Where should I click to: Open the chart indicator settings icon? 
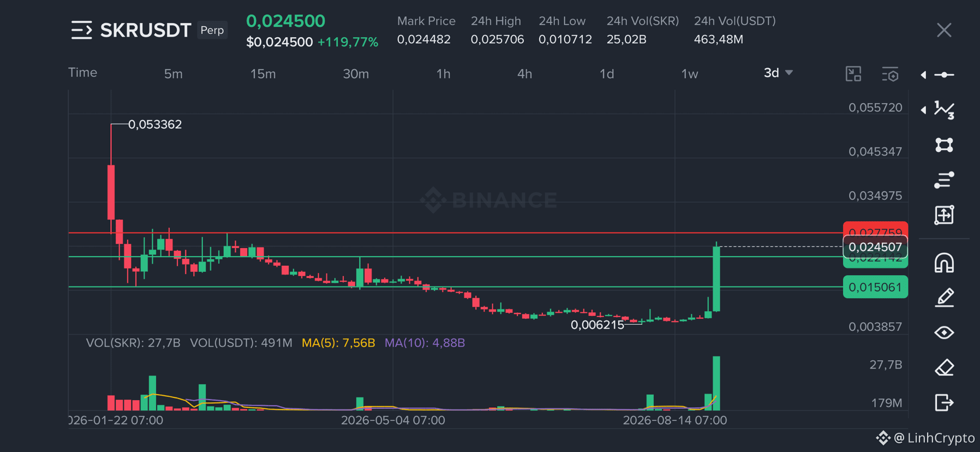890,74
